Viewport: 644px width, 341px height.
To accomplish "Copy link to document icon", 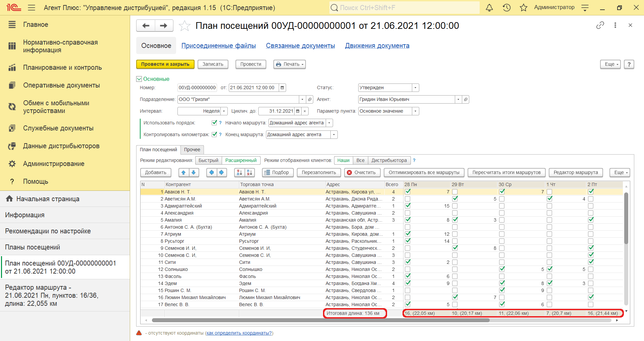I will pos(600,25).
